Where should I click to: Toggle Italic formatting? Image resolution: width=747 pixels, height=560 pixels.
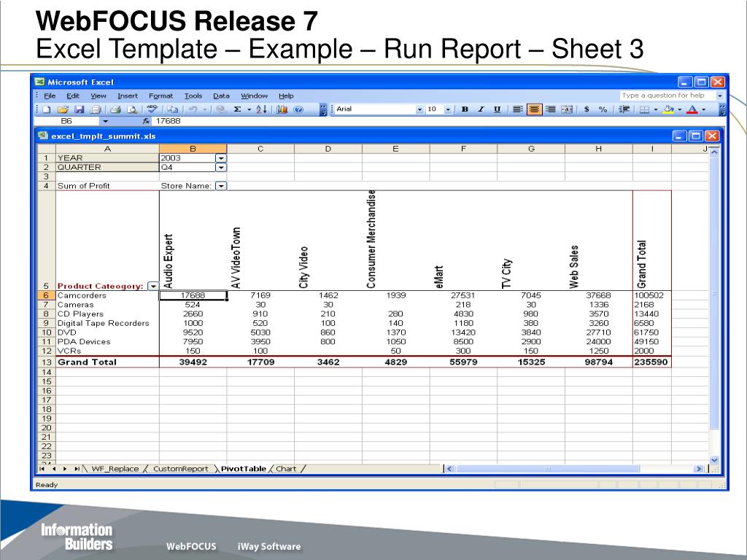click(x=481, y=109)
